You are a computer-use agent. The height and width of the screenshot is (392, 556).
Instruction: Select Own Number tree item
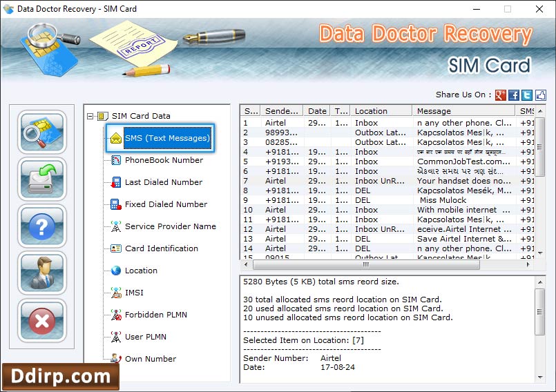click(151, 359)
